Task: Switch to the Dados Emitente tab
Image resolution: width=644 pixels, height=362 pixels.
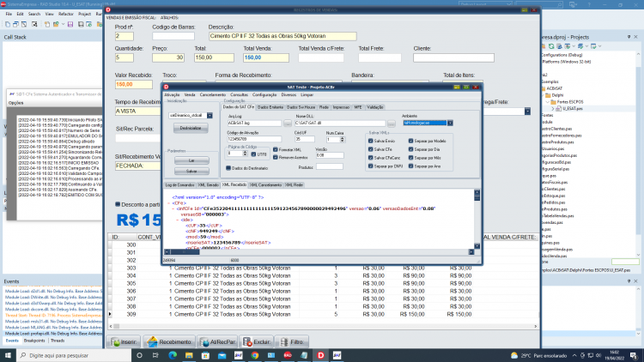Action: click(270, 107)
